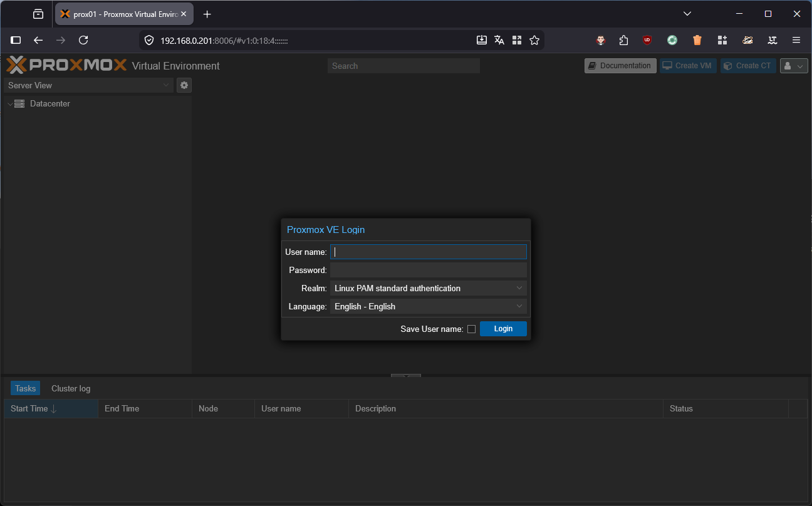
Task: Click the Status column header
Action: pos(726,408)
